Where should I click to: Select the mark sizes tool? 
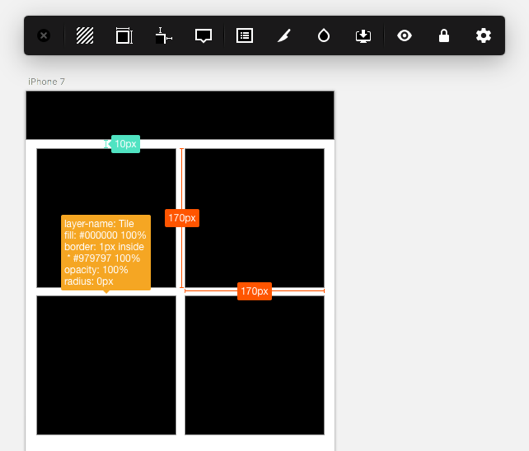point(124,35)
